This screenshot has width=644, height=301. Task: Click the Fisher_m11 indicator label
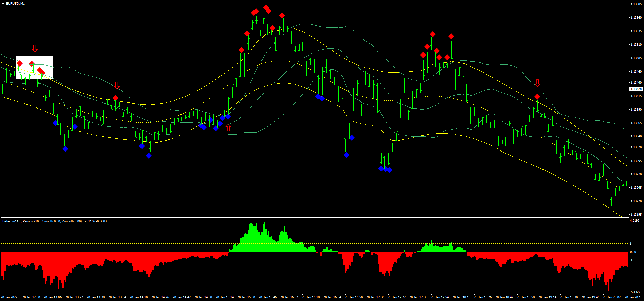(10, 221)
